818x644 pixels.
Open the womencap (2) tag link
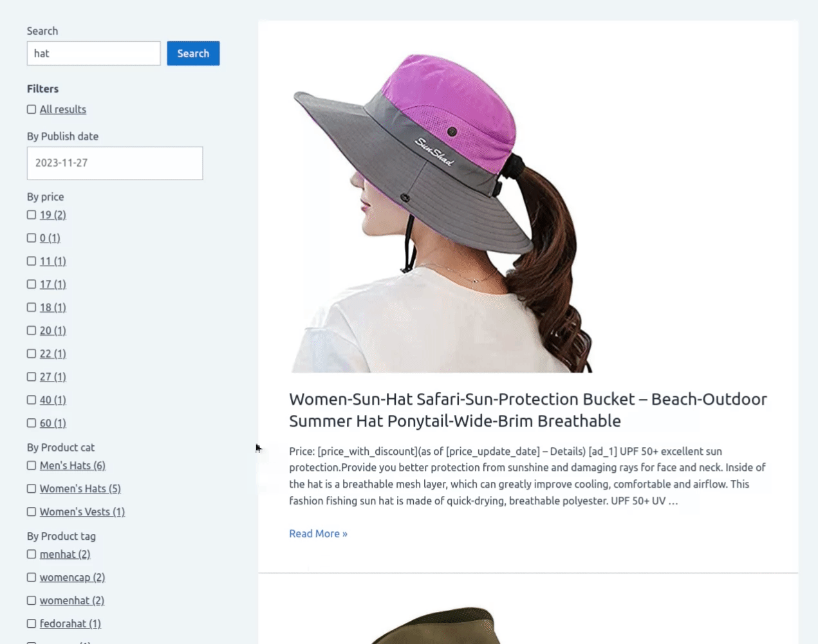point(72,578)
